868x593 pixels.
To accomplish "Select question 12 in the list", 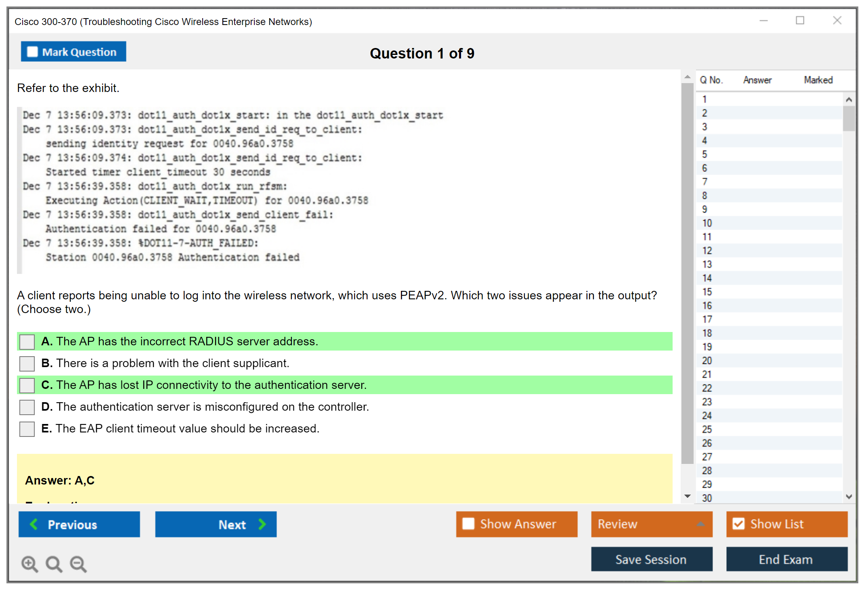I will pyautogui.click(x=707, y=251).
